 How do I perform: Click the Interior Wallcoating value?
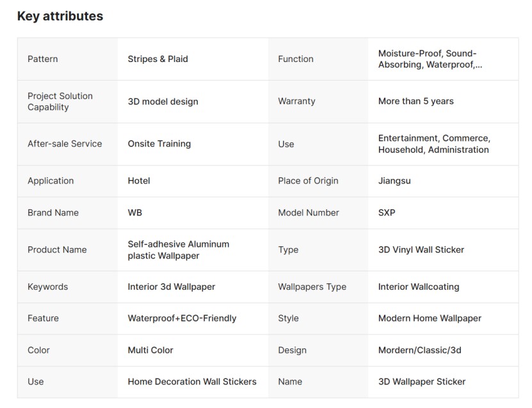[x=419, y=287]
